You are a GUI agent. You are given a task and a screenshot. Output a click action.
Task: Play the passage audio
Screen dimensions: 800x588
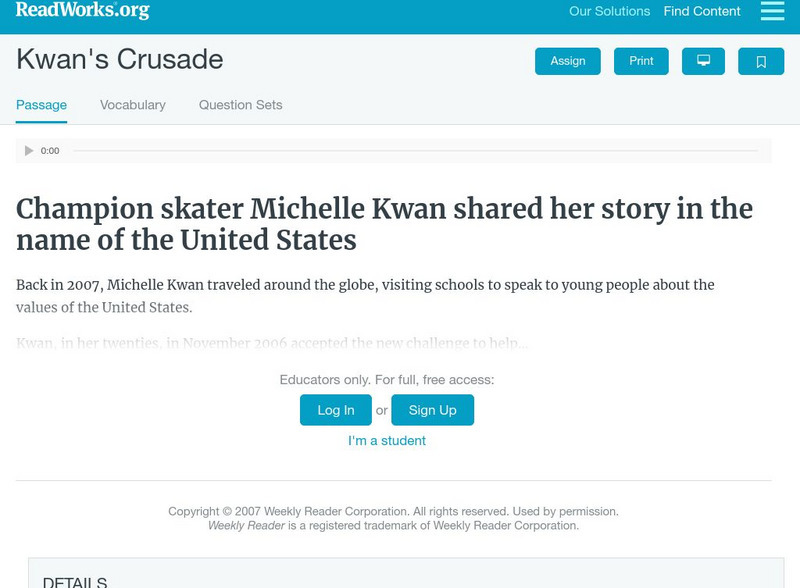[x=29, y=151]
